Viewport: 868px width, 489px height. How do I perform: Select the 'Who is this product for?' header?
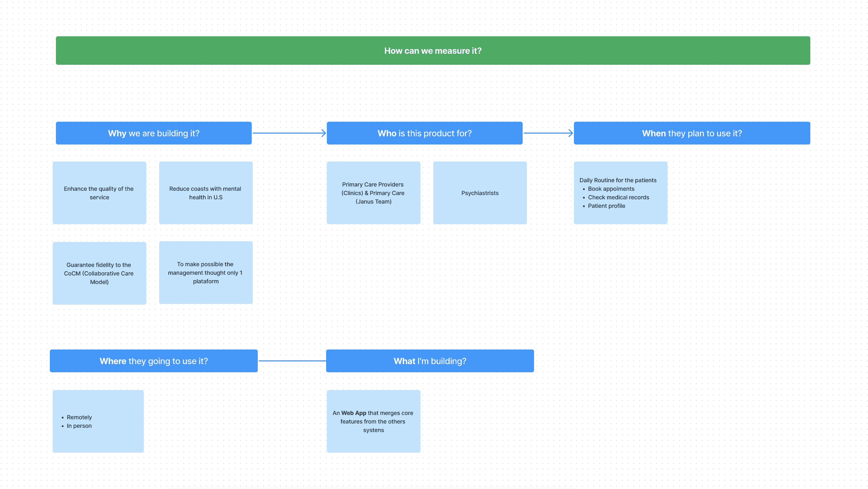pos(424,133)
